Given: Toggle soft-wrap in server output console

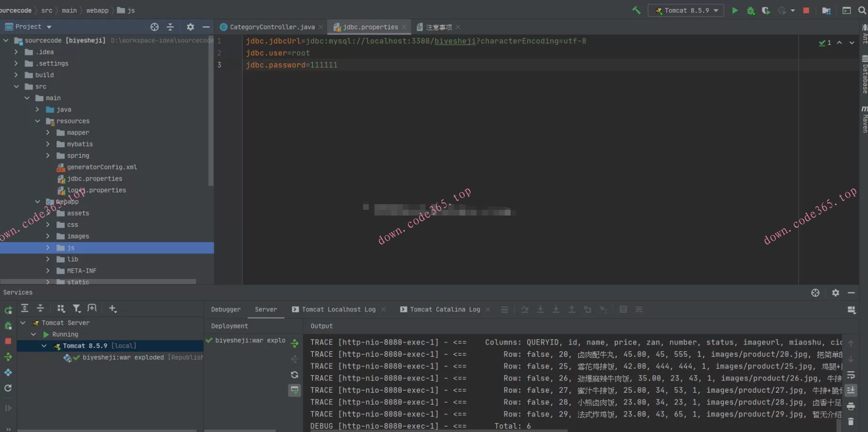Looking at the screenshot, I should (851, 375).
